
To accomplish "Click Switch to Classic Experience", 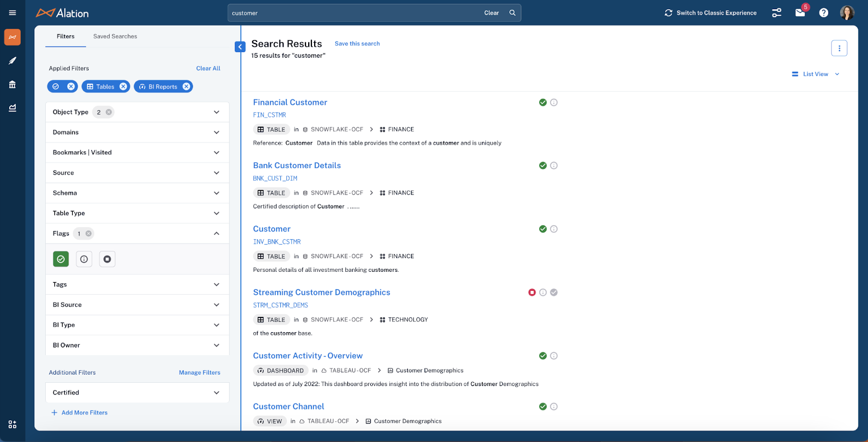I will click(710, 13).
